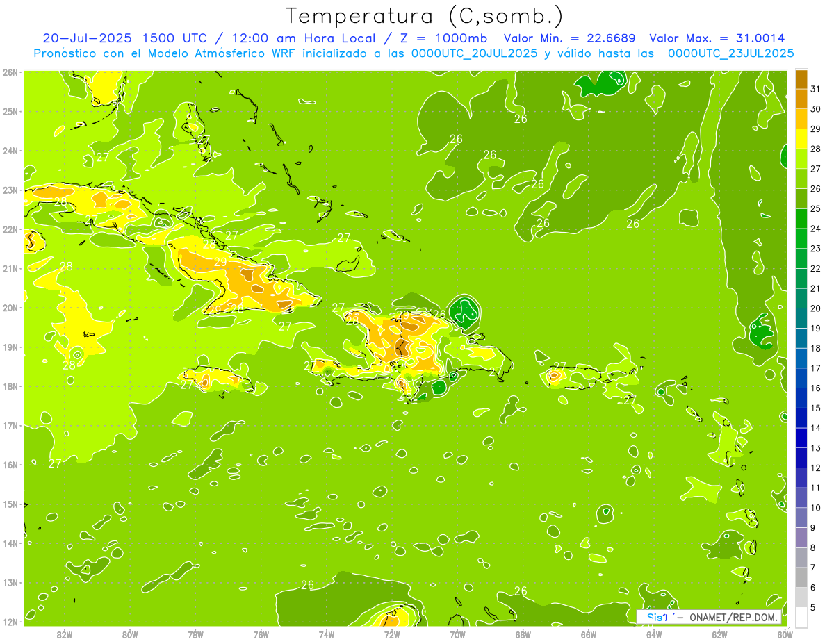Click the longitude axis label 78W
This screenshot has width=834, height=644.
[195, 634]
